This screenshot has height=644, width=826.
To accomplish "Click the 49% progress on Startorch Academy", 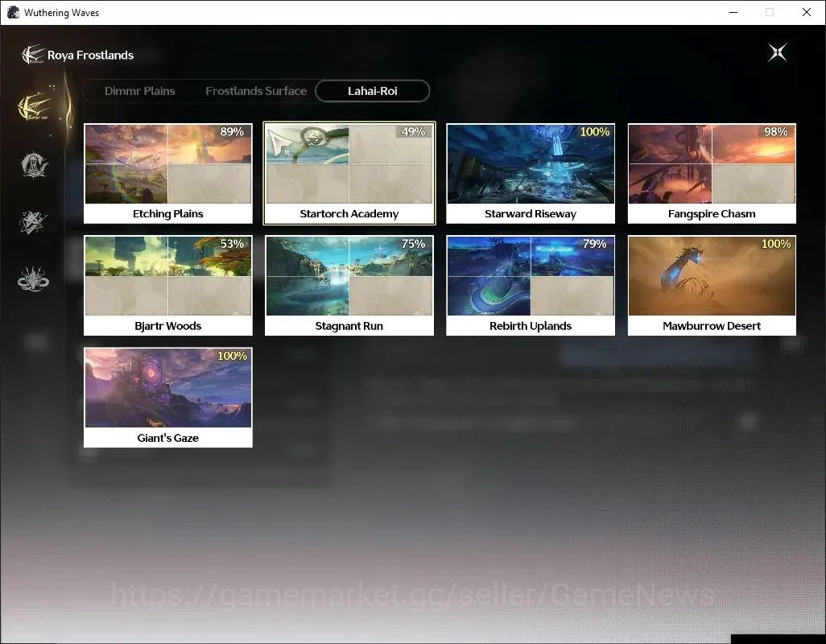I will 413,132.
